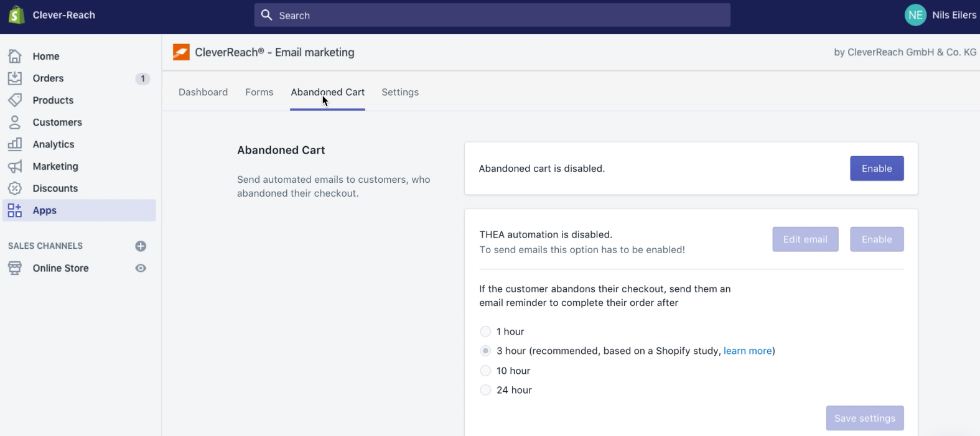
Task: Enable abandoned cart with top Enable button
Action: (876, 169)
